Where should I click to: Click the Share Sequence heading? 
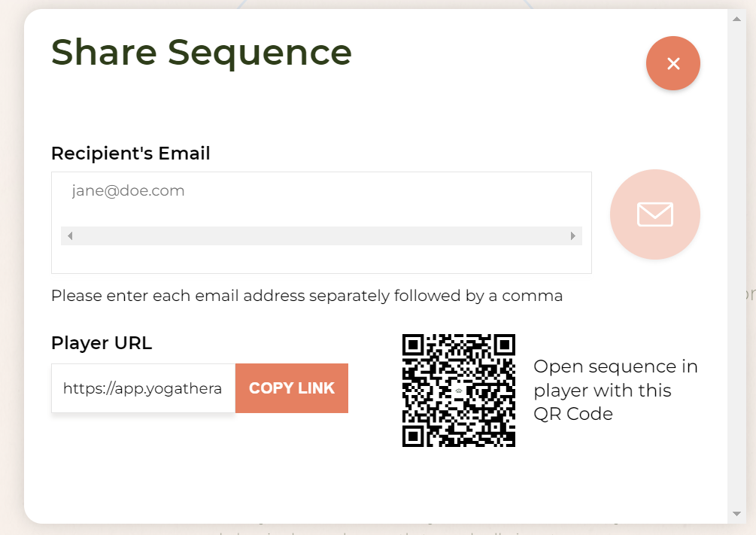(202, 52)
